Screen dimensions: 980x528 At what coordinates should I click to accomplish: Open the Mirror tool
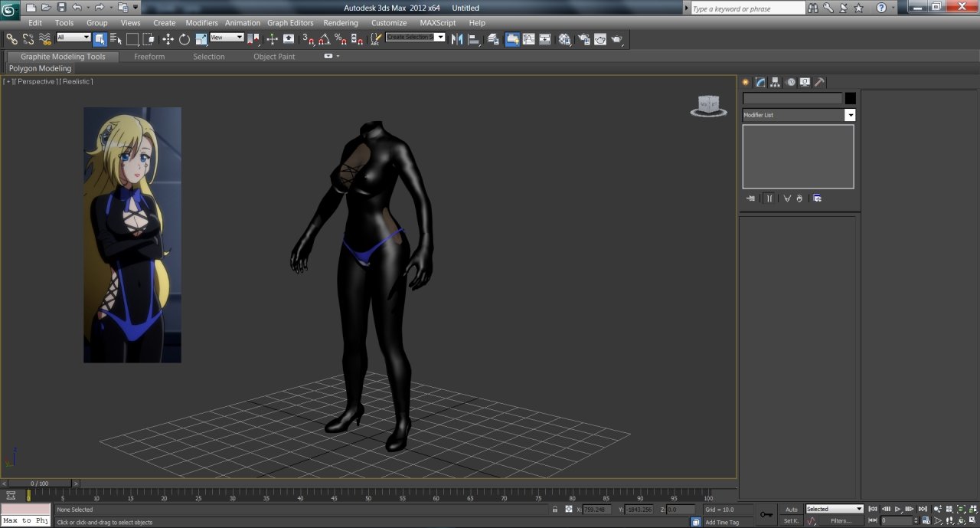[x=457, y=39]
